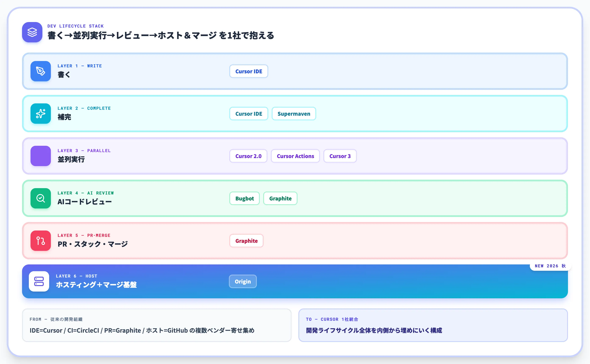Screen dimensions: 590x364
Task: Click the 並列実行 layer heading
Action: click(x=71, y=159)
